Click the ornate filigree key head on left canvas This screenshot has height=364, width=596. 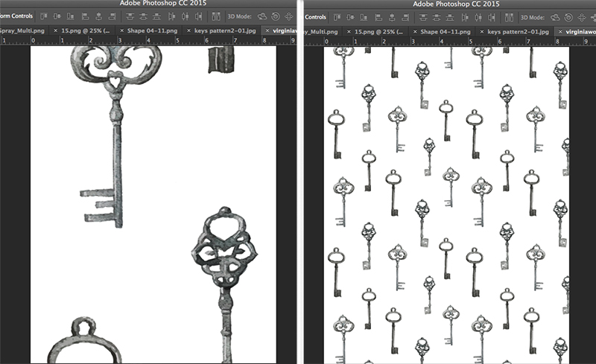coord(224,247)
